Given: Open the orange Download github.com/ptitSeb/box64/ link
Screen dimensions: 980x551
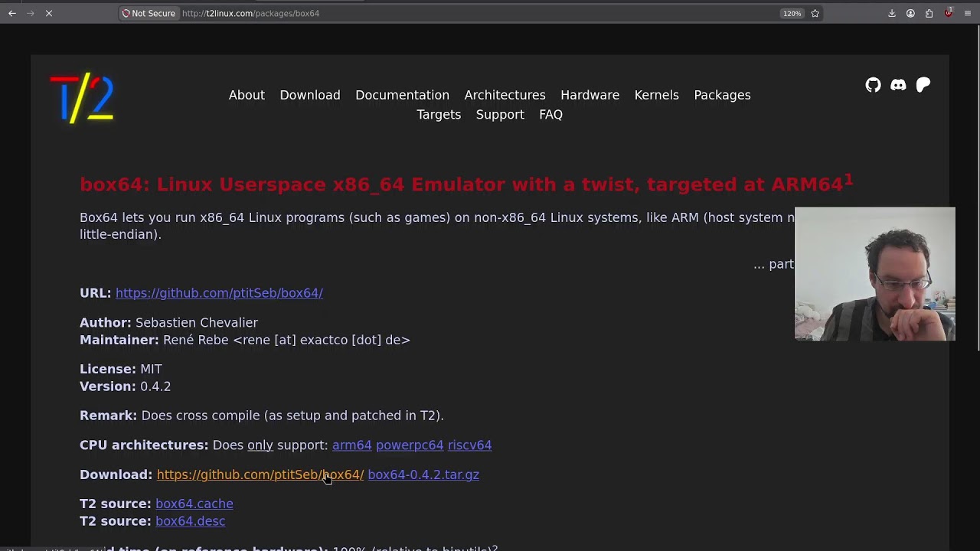Looking at the screenshot, I should 260,475.
